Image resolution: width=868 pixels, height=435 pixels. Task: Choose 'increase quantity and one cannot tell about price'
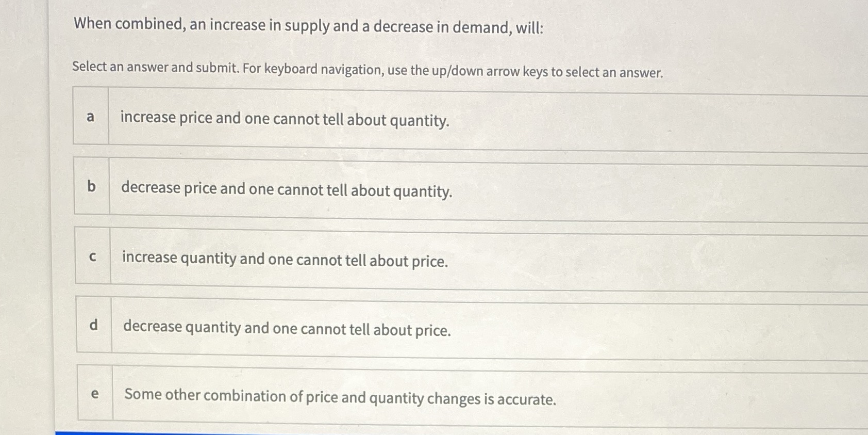click(285, 261)
